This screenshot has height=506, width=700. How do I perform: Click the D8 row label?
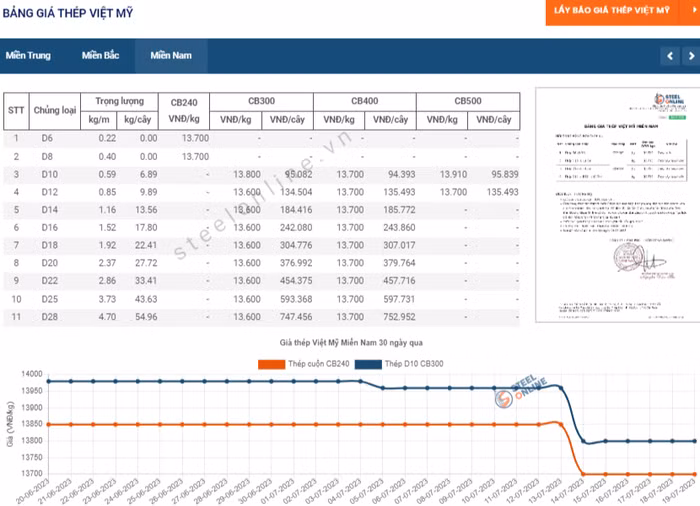click(47, 157)
